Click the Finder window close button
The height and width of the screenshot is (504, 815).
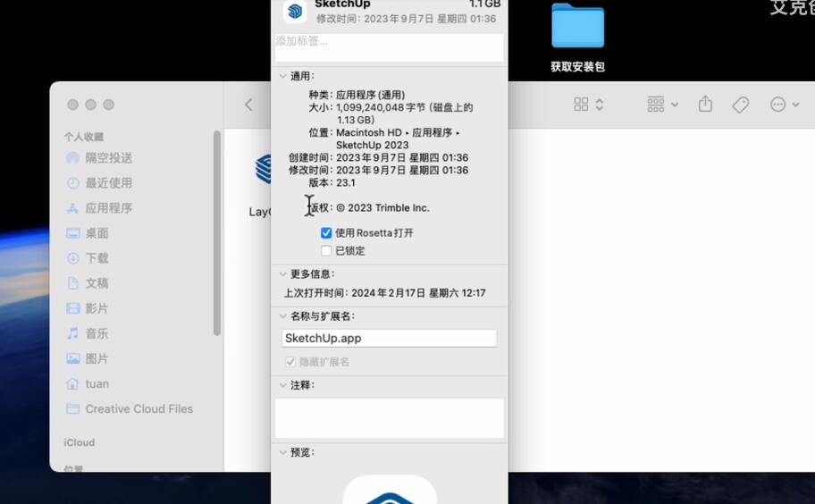click(72, 105)
